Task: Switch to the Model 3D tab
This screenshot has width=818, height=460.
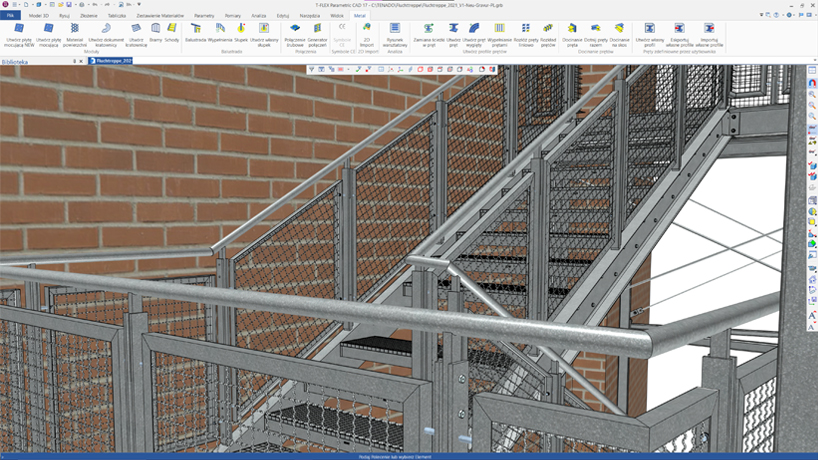Action: 39,16
